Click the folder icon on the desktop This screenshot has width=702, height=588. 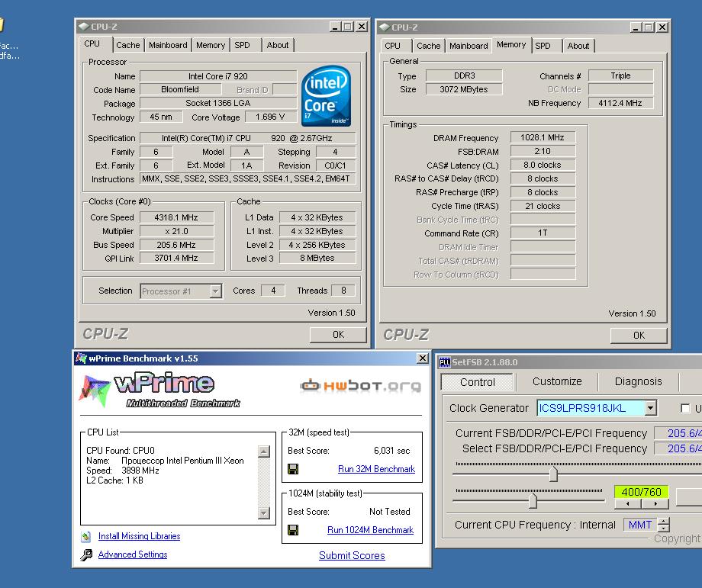tap(2, 24)
